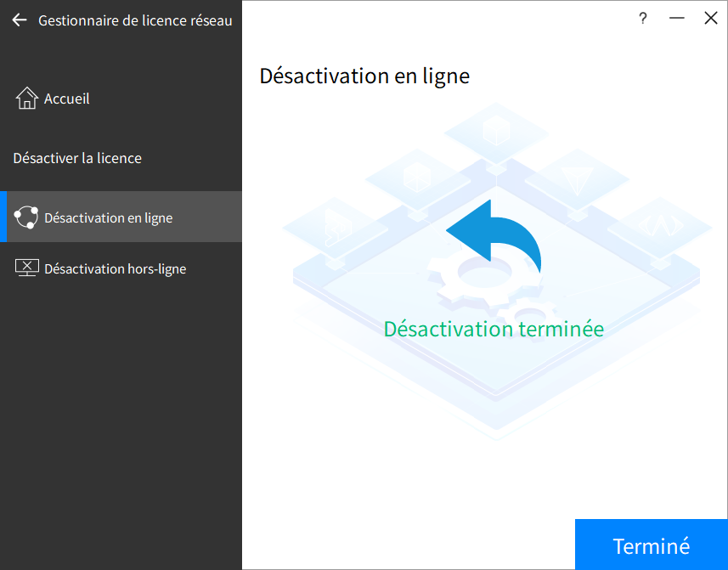Click the back arrow in the title bar

point(20,20)
